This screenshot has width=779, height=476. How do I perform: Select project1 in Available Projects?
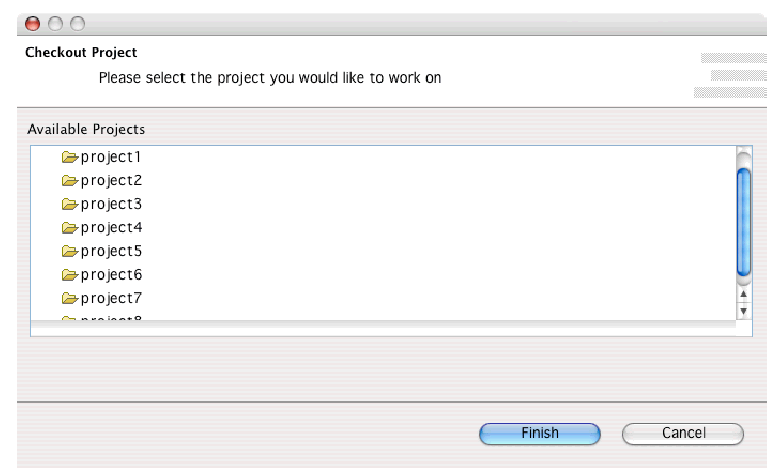(112, 157)
